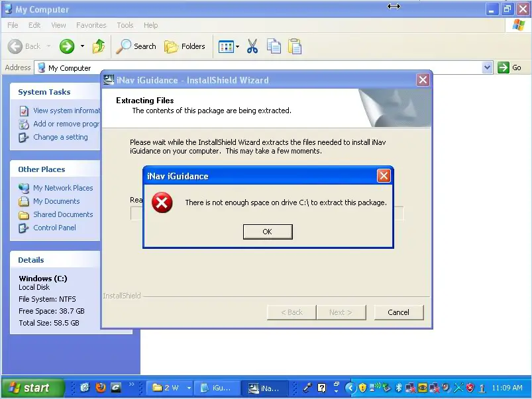The height and width of the screenshot is (399, 532).
Task: Open Control Panel from Other Places
Action: pos(54,228)
